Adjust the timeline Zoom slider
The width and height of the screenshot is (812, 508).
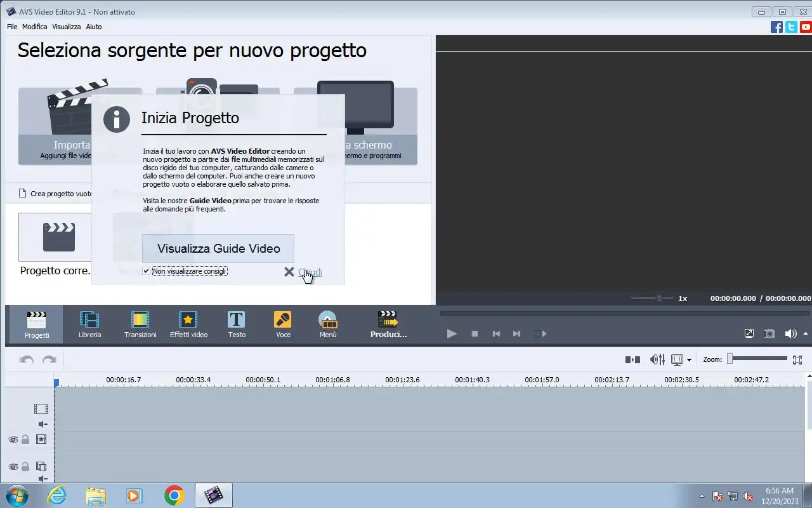pos(757,359)
